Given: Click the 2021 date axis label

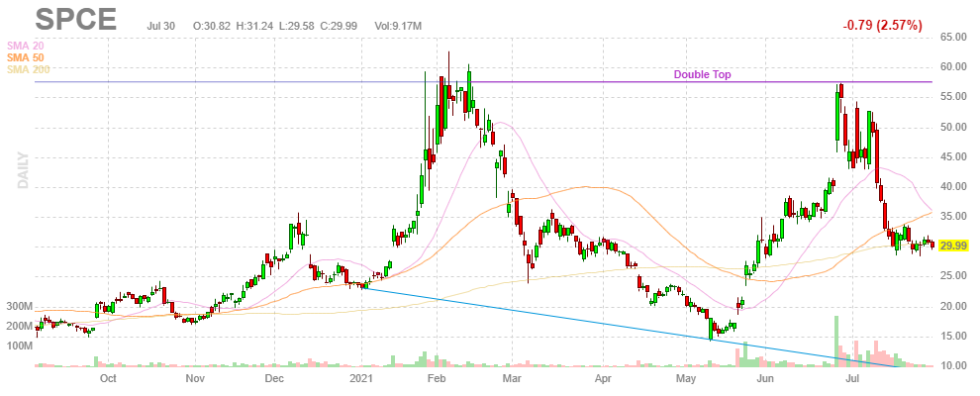Looking at the screenshot, I should click(x=362, y=378).
